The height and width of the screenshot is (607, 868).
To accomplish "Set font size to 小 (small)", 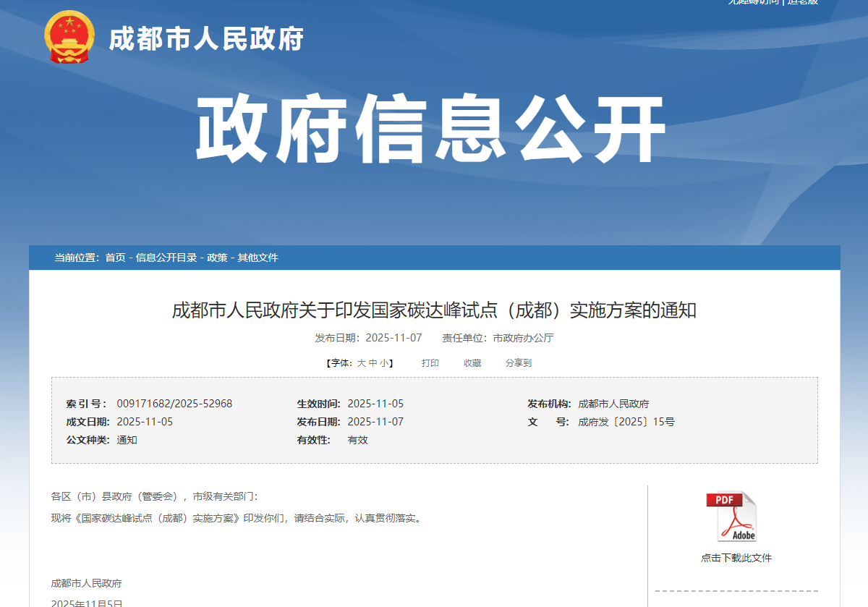I will tap(384, 363).
